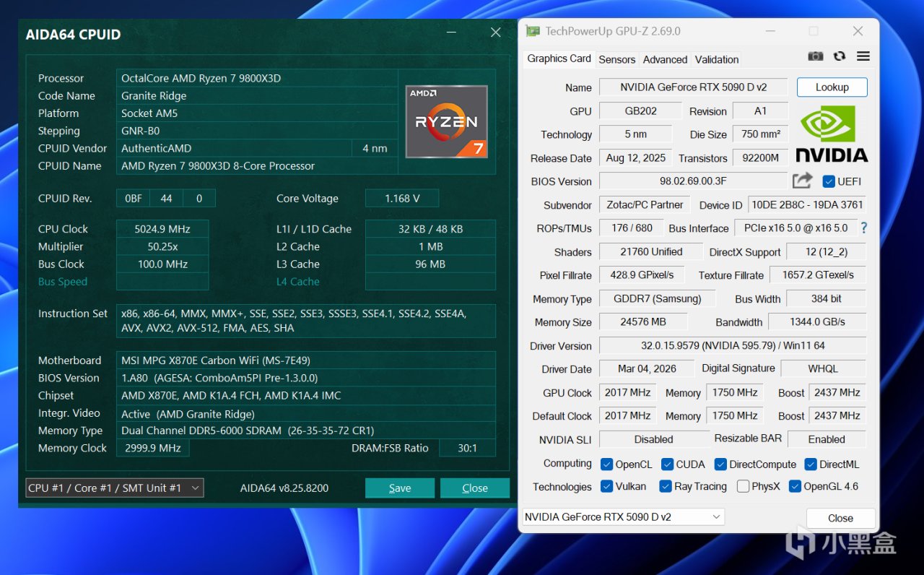This screenshot has width=924, height=575.
Task: Toggle the Vulkan checkbox
Action: point(606,486)
